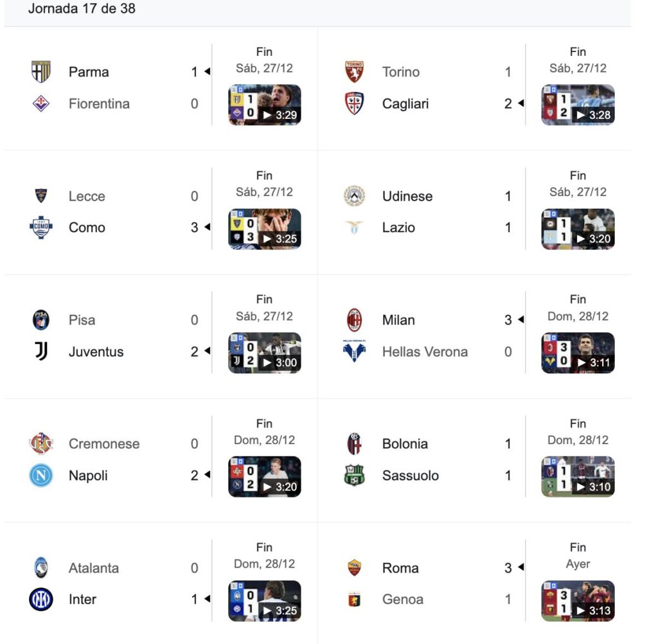The image size is (658, 644).
Task: Click the Napoli club crest
Action: click(x=41, y=476)
